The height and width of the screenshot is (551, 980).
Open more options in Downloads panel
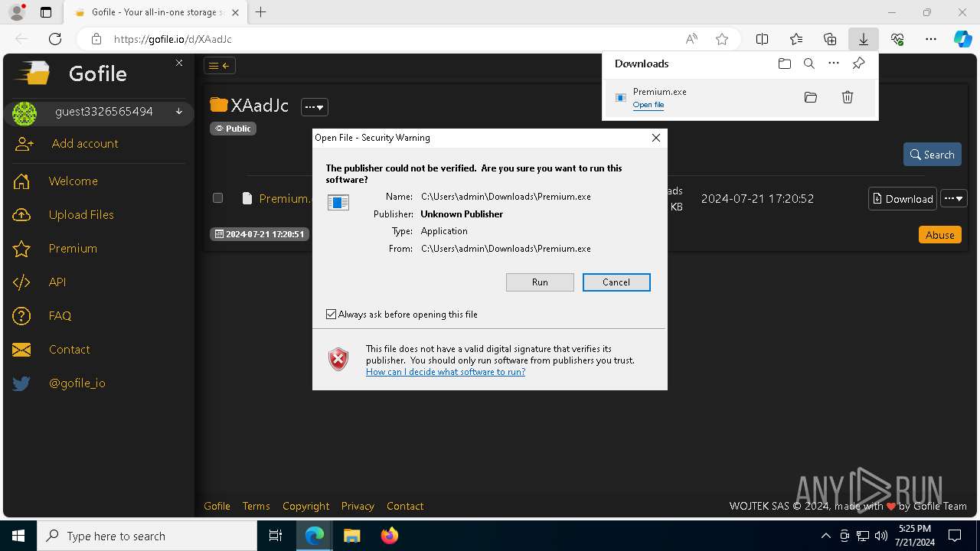(x=834, y=64)
